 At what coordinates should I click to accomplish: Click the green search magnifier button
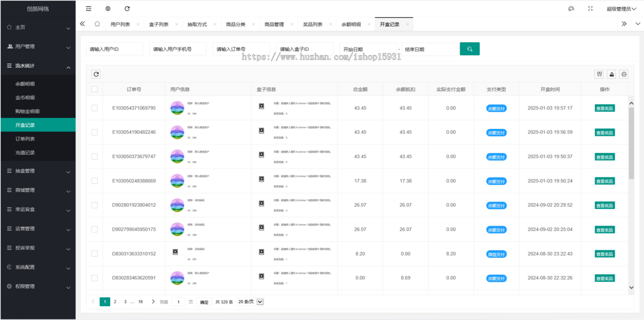coord(470,48)
